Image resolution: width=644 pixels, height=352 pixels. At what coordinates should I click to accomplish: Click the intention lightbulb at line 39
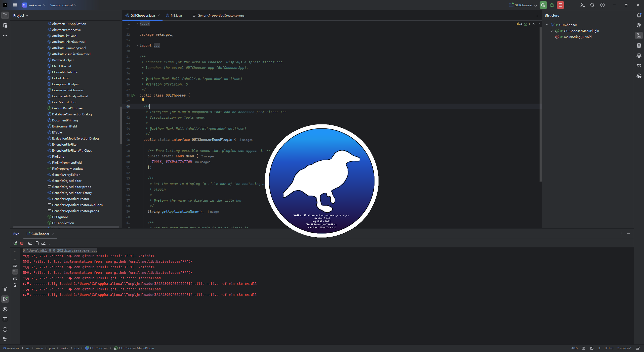143,100
